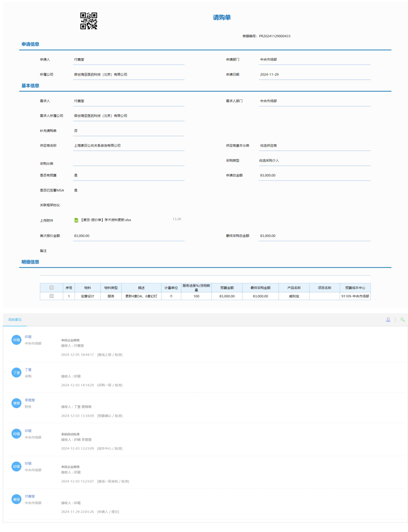This screenshot has width=408, height=532.
Task: Open the 【麦田-报价单】学术资料更新.xlsx attachment
Action: point(106,220)
